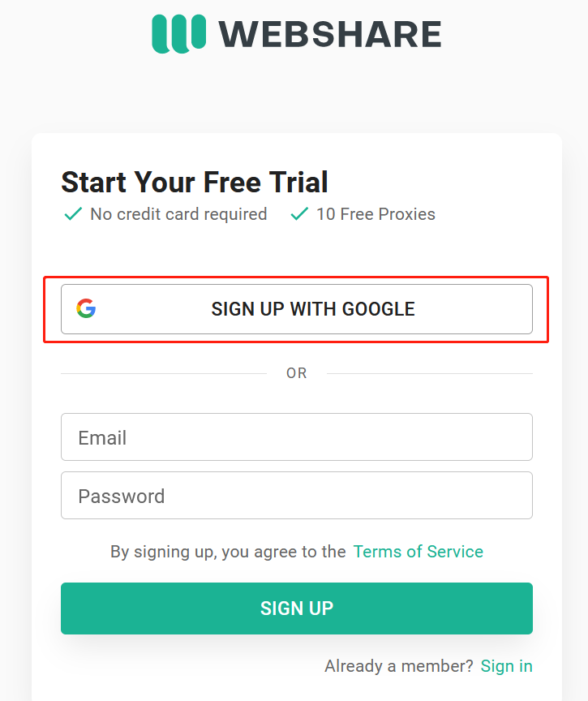The image size is (588, 701).
Task: Click the By signing up agreement text
Action: pyautogui.click(x=228, y=552)
